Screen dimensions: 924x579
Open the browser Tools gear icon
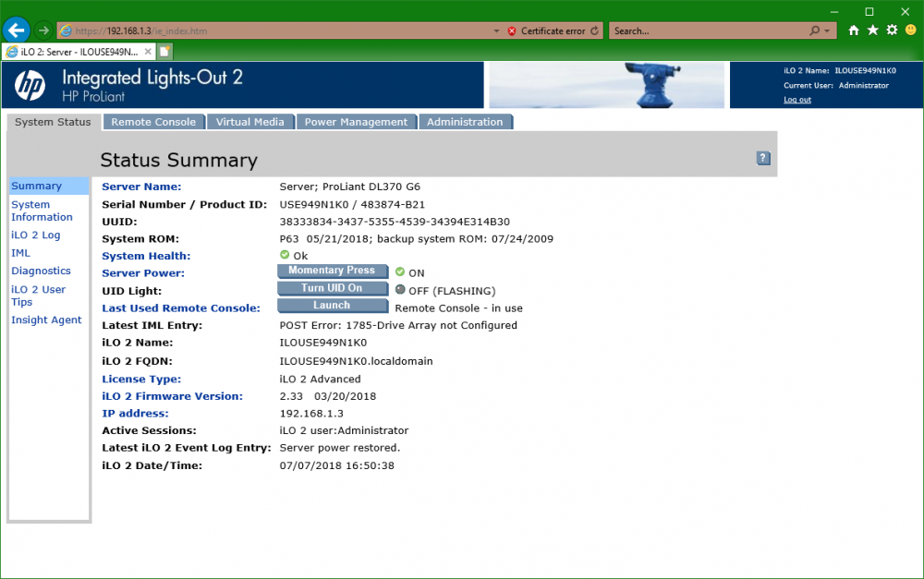892,30
